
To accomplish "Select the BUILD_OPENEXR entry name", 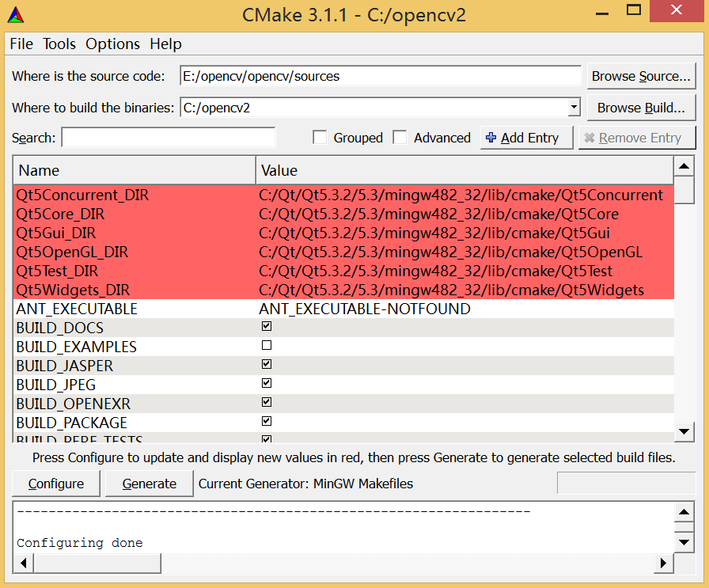I will [74, 404].
